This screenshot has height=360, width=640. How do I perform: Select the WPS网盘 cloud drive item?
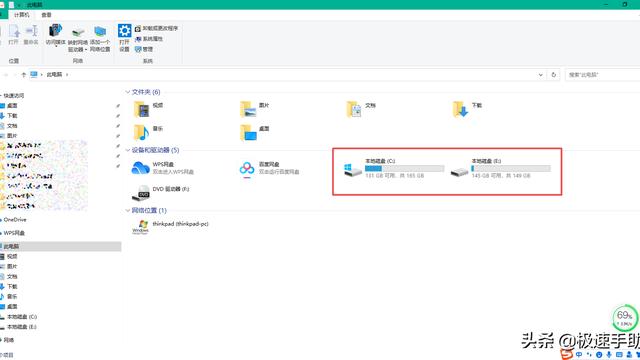[162, 168]
